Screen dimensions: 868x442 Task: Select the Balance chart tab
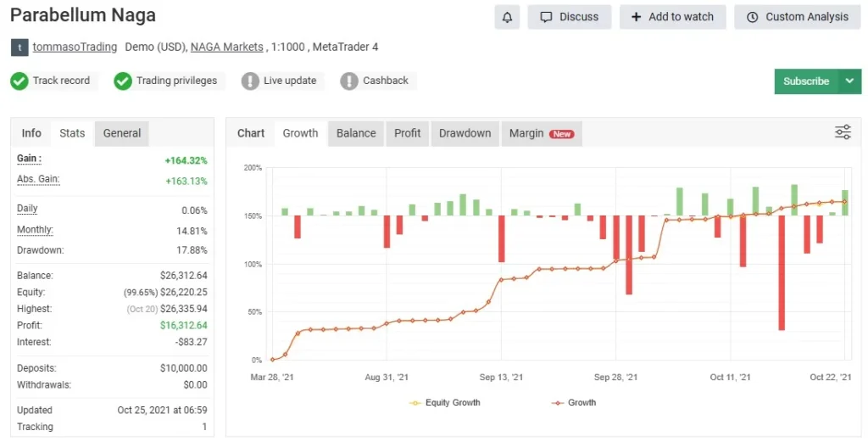356,133
